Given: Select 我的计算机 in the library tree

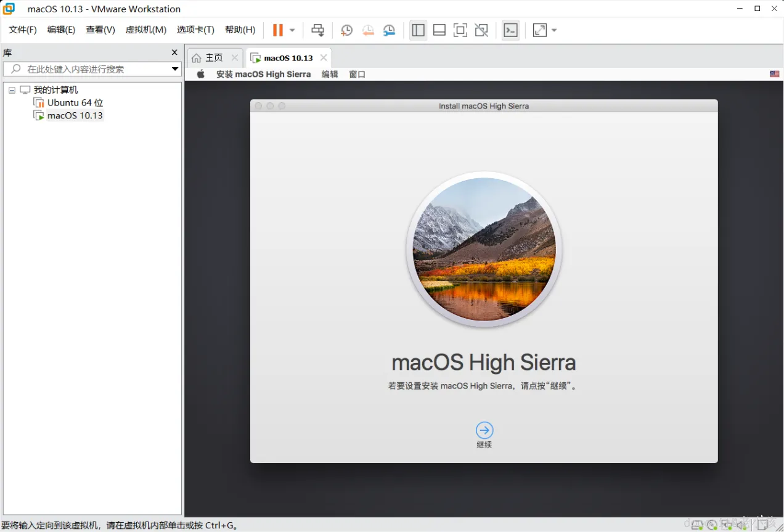Looking at the screenshot, I should (55, 90).
